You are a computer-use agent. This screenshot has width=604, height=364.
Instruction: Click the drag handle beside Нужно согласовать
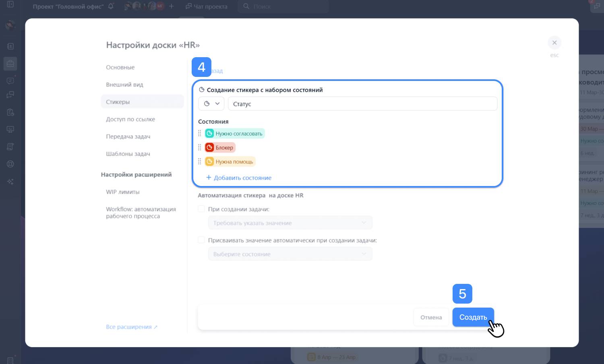pos(200,134)
